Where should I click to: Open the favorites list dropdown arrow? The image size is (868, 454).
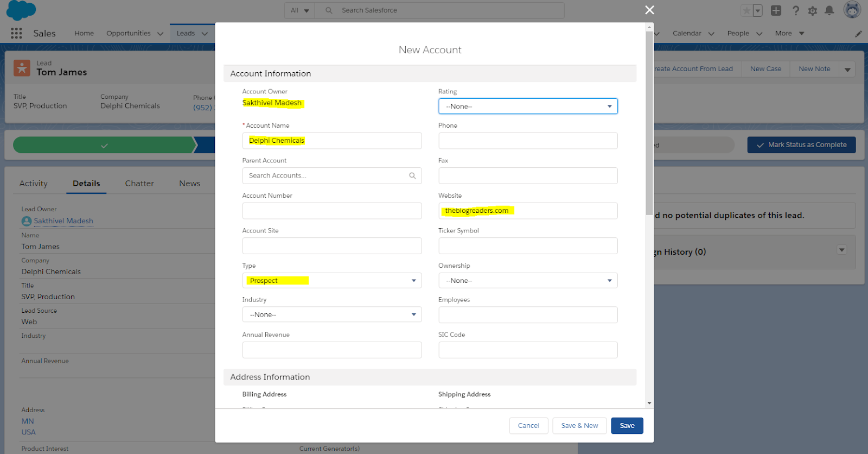(x=758, y=10)
